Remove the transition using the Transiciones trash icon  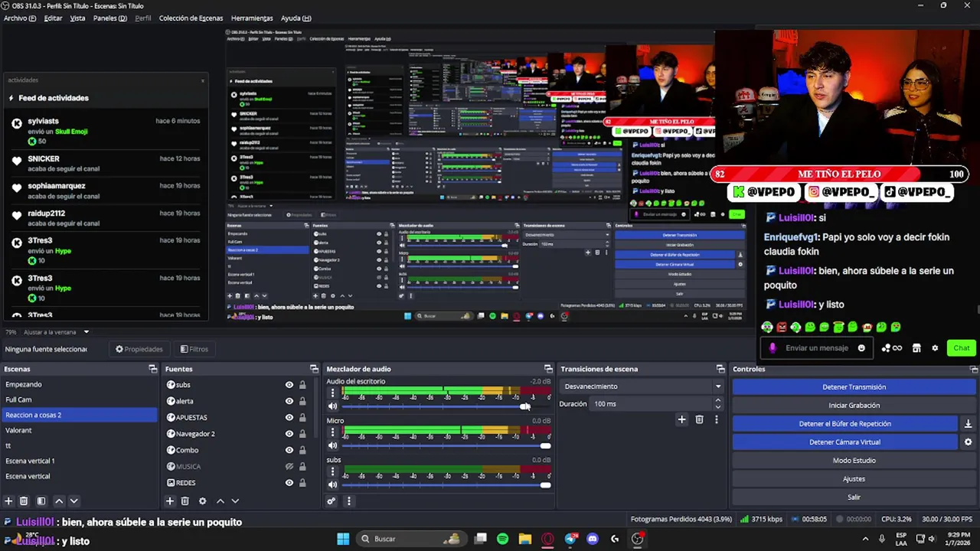click(699, 419)
